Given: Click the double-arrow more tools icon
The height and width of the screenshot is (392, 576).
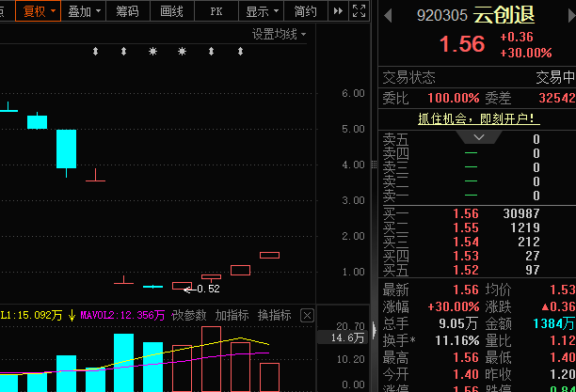Looking at the screenshot, I should [338, 11].
